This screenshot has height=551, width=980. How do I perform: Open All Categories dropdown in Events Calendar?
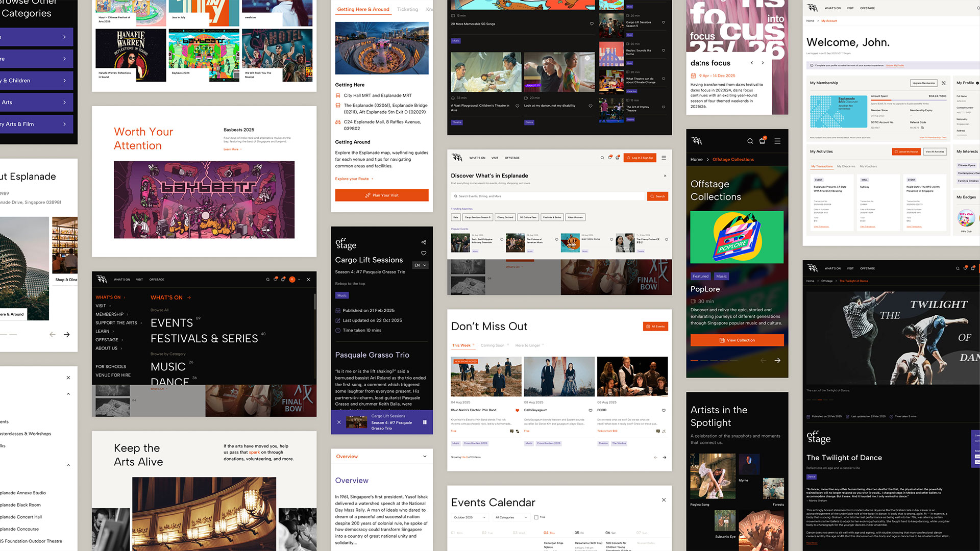tap(512, 517)
